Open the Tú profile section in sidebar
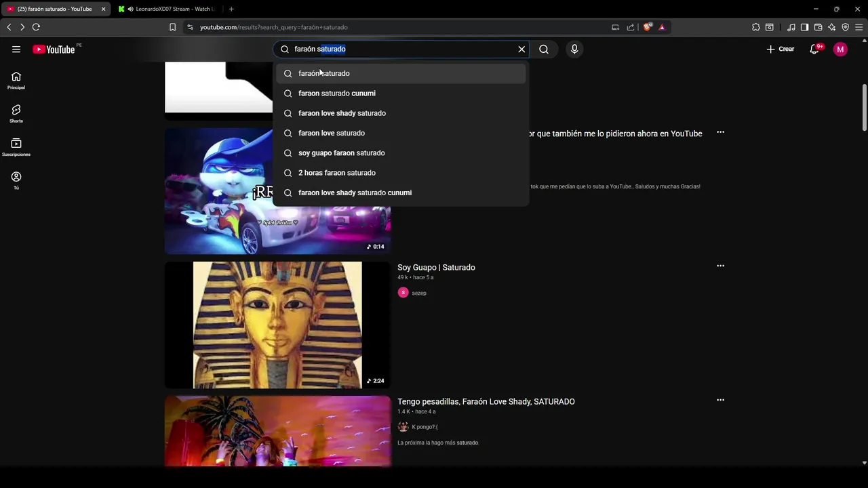Screen dimensions: 868x488 tap(16, 180)
